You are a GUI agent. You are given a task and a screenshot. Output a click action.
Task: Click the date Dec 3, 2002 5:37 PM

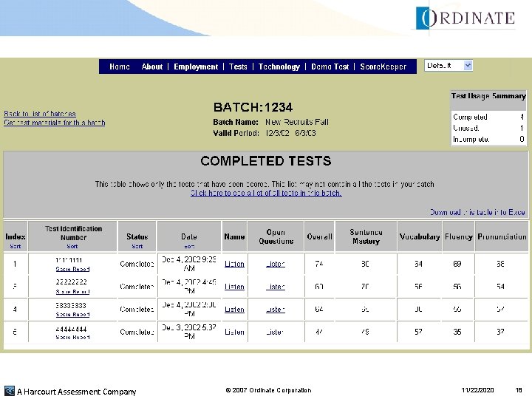(189, 332)
